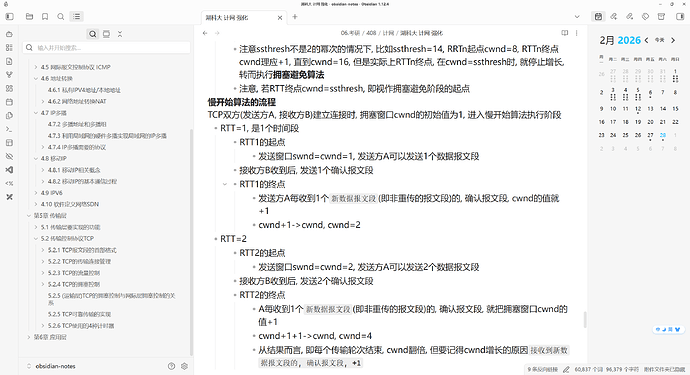
Task: Click the crossed tools icon in ribbon
Action: coord(9,197)
